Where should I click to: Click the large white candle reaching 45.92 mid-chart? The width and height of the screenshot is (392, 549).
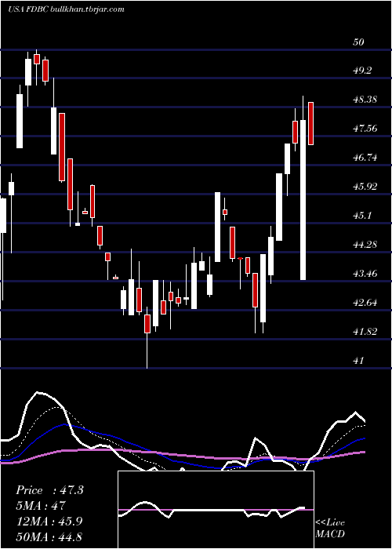tap(217, 227)
